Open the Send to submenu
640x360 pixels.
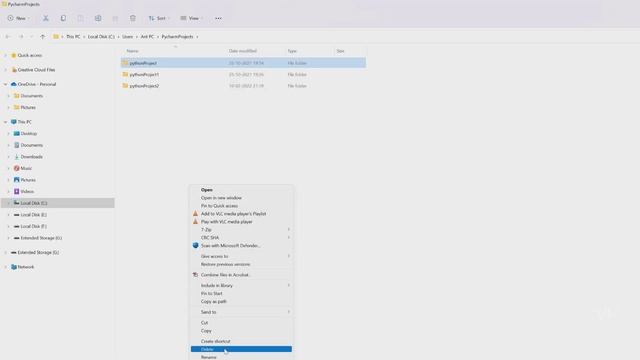click(x=241, y=312)
